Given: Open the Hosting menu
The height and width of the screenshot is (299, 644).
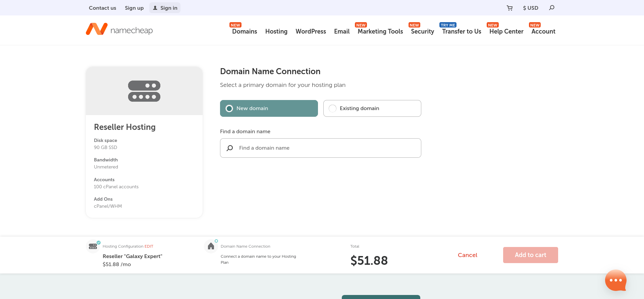Looking at the screenshot, I should 276,31.
